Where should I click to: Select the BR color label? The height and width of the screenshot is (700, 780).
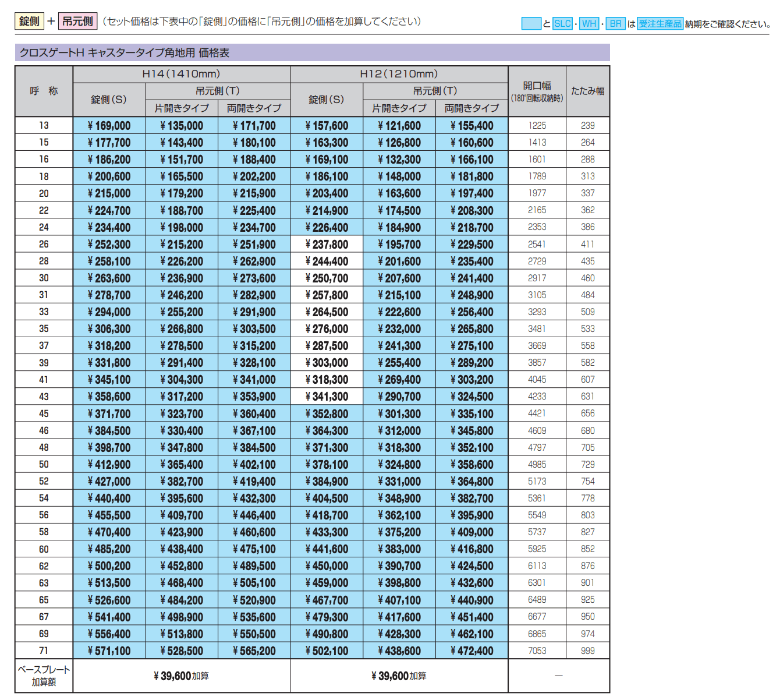616,24
